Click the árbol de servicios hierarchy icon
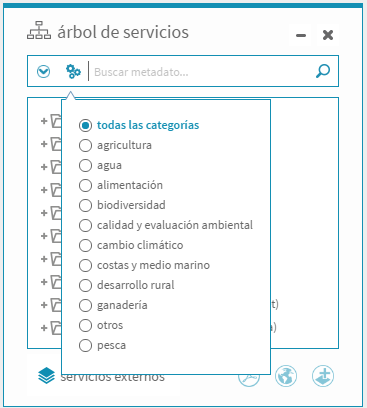This screenshot has width=367, height=408. pyautogui.click(x=39, y=31)
